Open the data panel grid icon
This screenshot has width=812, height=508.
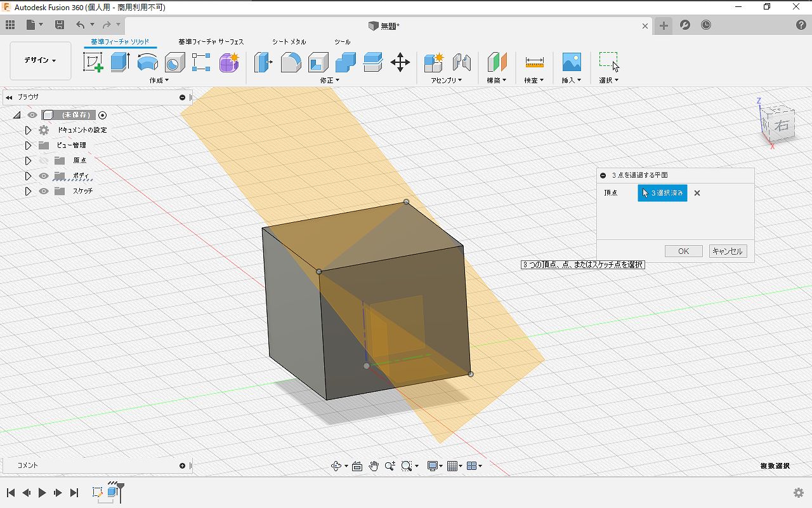pos(10,25)
